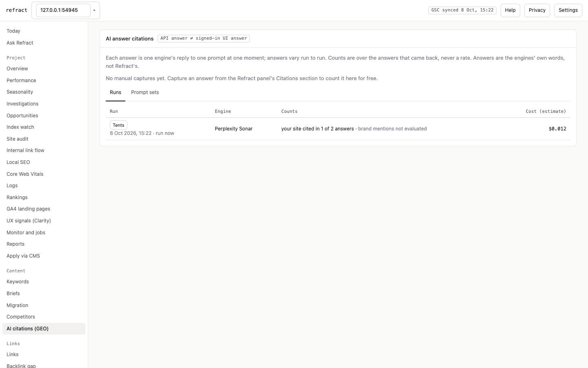The image size is (588, 368).
Task: Go to Opportunities
Action: click(44, 116)
